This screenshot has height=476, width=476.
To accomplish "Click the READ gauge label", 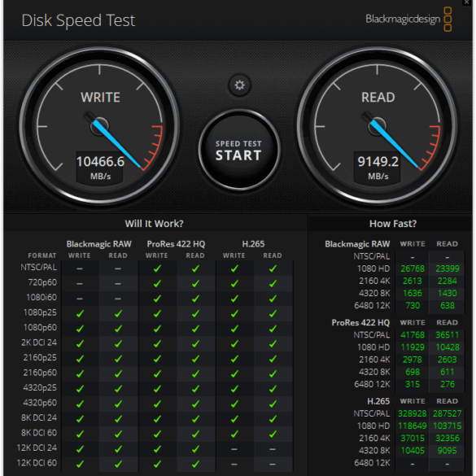I will tap(378, 98).
